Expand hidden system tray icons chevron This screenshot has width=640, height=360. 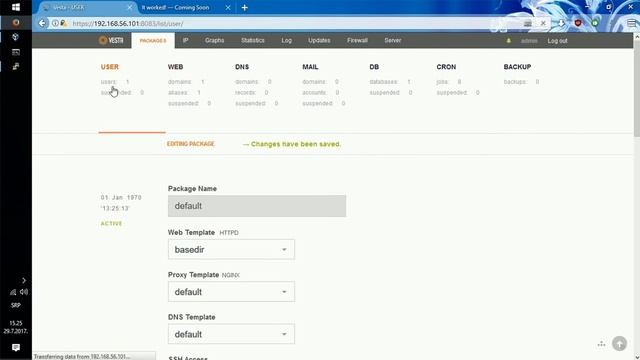pos(24,280)
